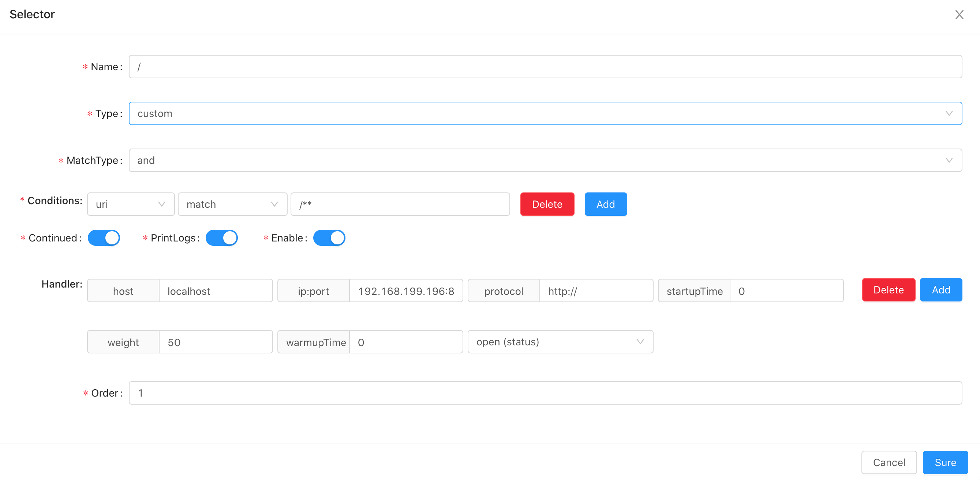Image resolution: width=980 pixels, height=480 pixels.
Task: Open the uri condition parameter dropdown
Action: click(131, 204)
